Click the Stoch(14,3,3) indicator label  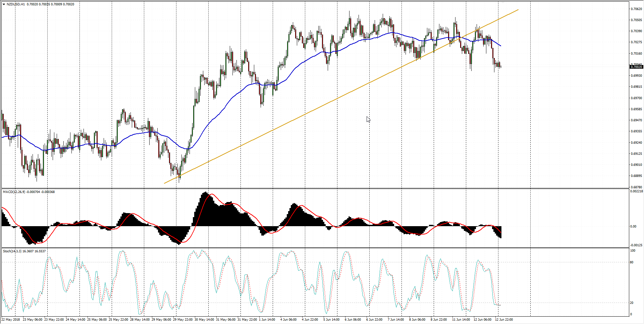point(12,251)
